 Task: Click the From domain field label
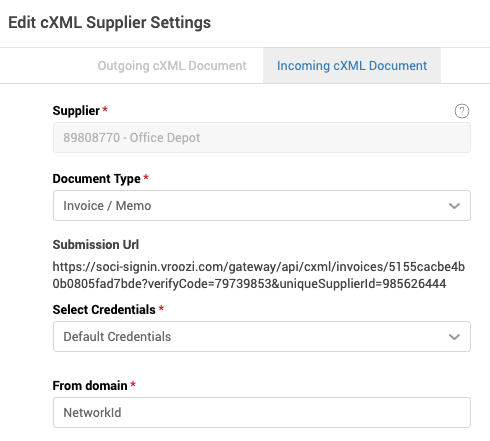[90, 386]
